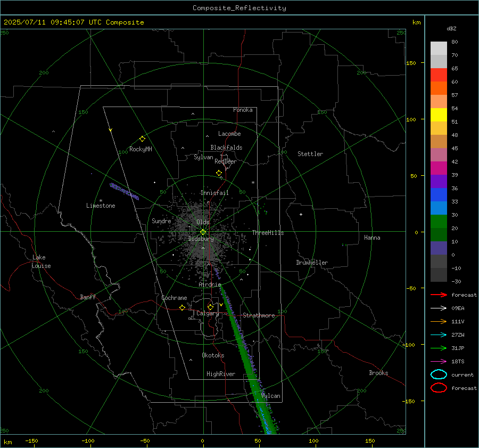Click the red forecast ellipse icon

coord(439,388)
